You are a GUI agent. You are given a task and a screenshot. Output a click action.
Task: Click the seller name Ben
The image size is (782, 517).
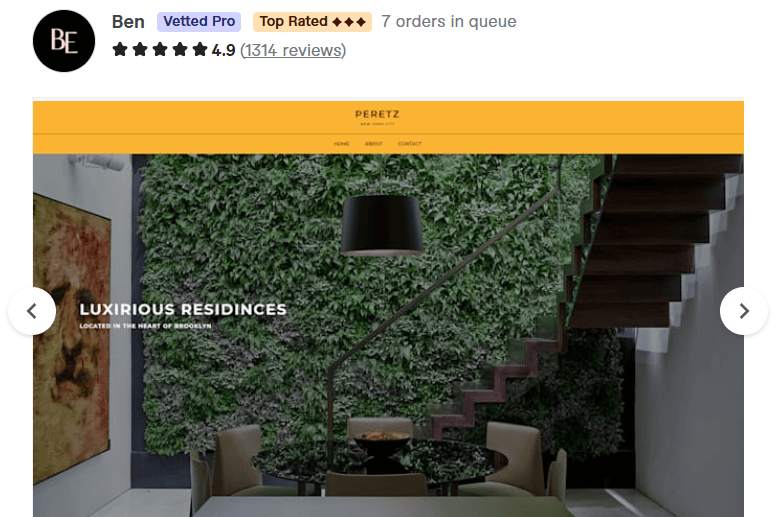[128, 22]
